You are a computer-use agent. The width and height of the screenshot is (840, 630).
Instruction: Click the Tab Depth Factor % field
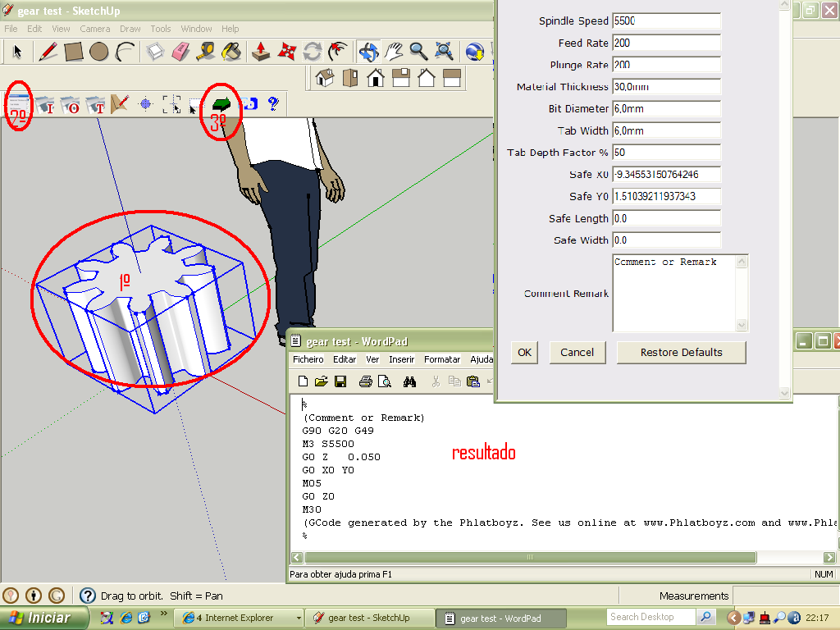point(666,153)
